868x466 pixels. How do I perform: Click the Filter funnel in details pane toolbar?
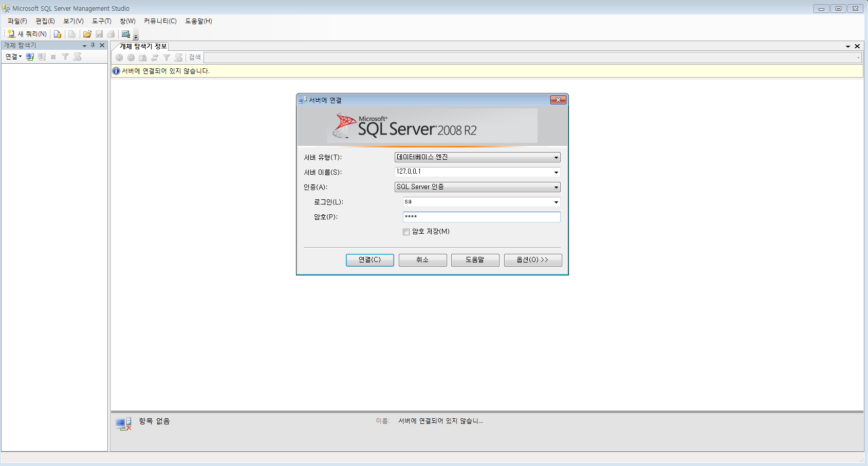[x=167, y=58]
